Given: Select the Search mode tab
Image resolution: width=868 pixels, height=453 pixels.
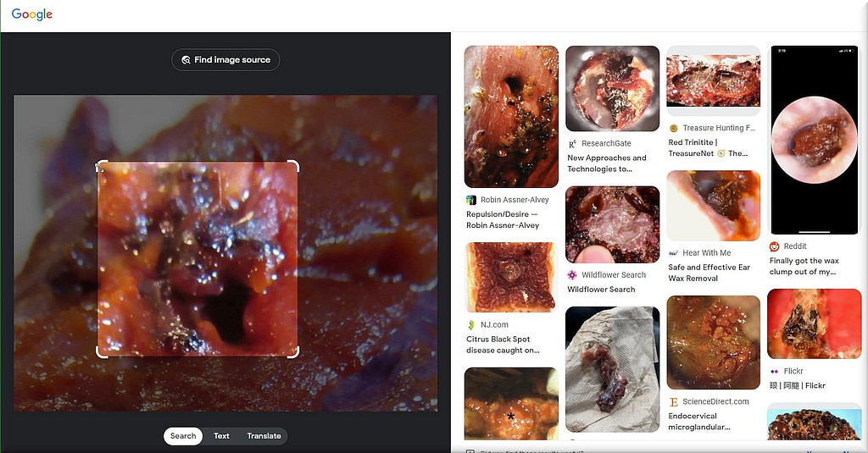Looking at the screenshot, I should tap(183, 436).
